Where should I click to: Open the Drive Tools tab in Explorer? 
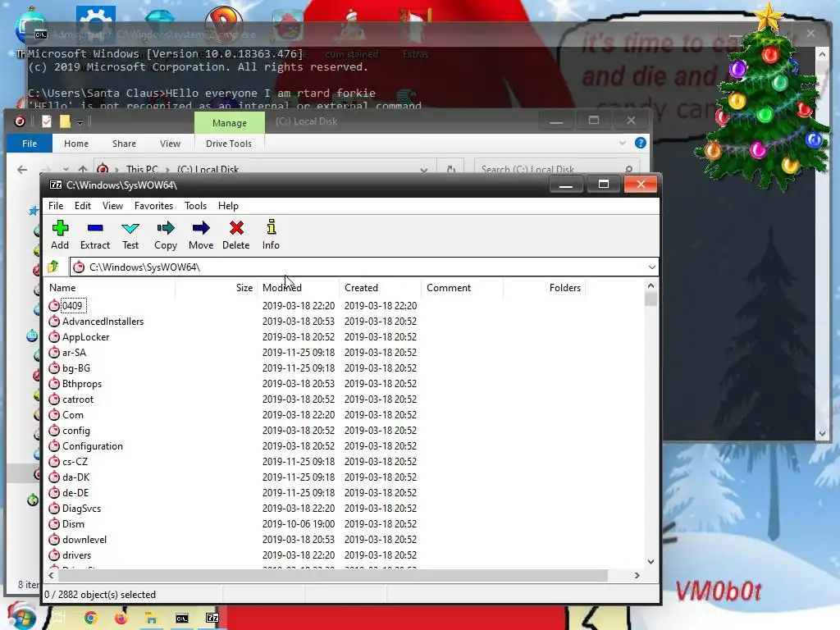pyautogui.click(x=229, y=144)
